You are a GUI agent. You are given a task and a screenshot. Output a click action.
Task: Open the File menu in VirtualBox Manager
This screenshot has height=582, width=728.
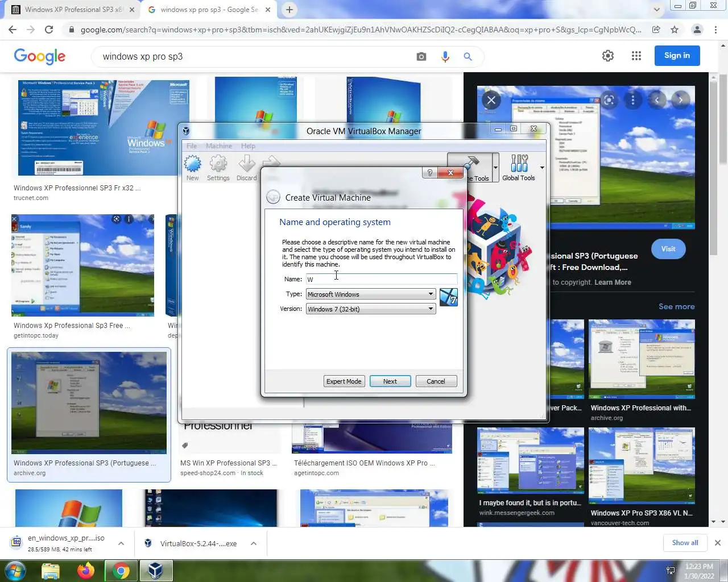192,146
